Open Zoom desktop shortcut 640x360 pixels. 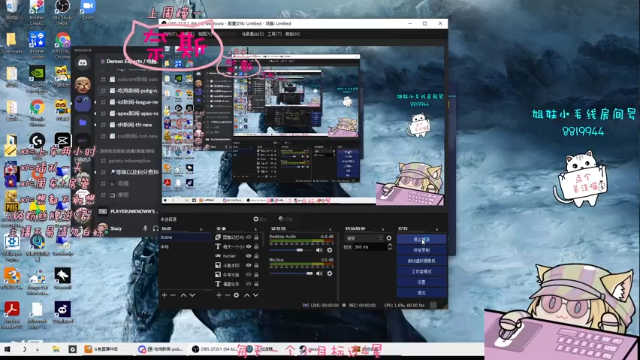click(87, 10)
